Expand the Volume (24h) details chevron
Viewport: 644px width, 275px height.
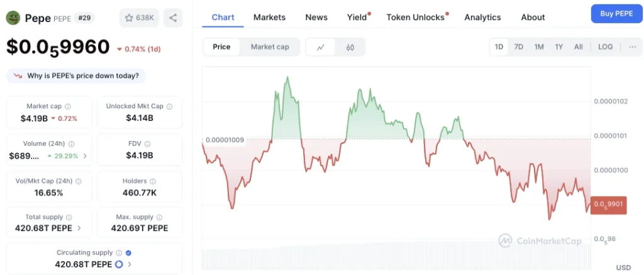coord(85,156)
